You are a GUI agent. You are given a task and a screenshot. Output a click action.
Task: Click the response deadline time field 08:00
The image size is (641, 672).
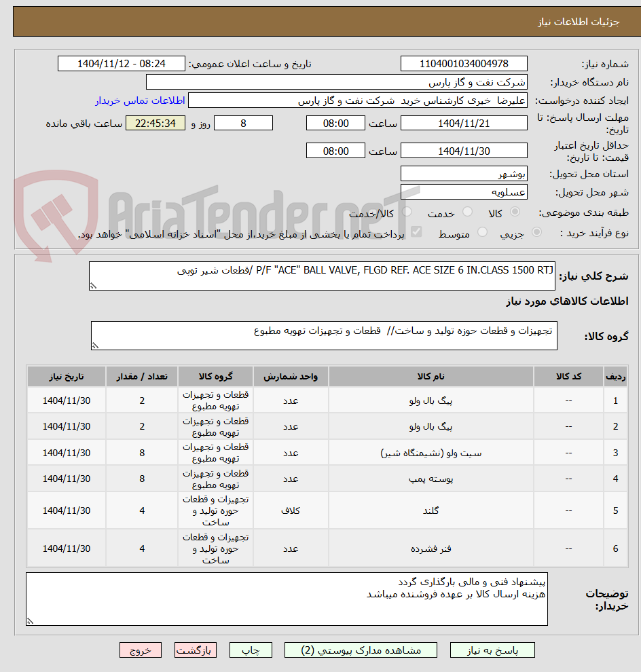click(335, 124)
